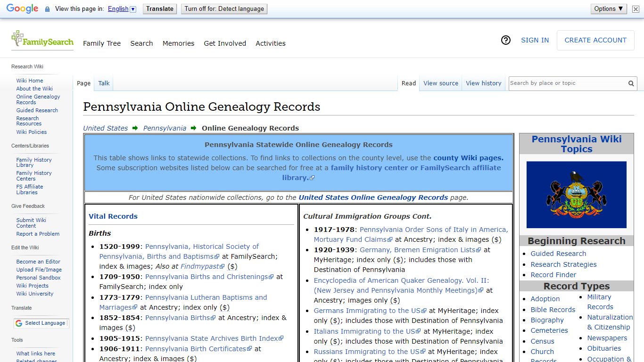Open Newspapers record type link
The image size is (644, 362).
point(607,338)
